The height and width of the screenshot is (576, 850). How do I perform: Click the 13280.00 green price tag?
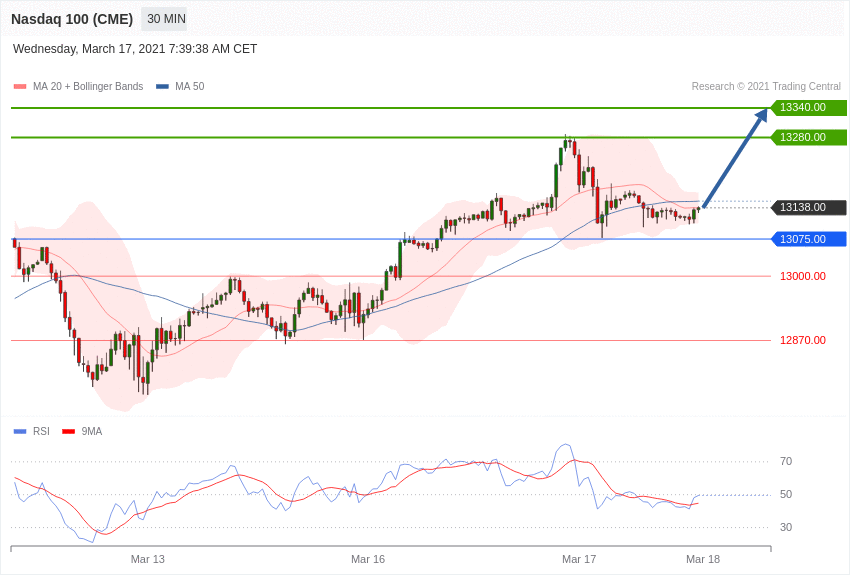point(808,137)
